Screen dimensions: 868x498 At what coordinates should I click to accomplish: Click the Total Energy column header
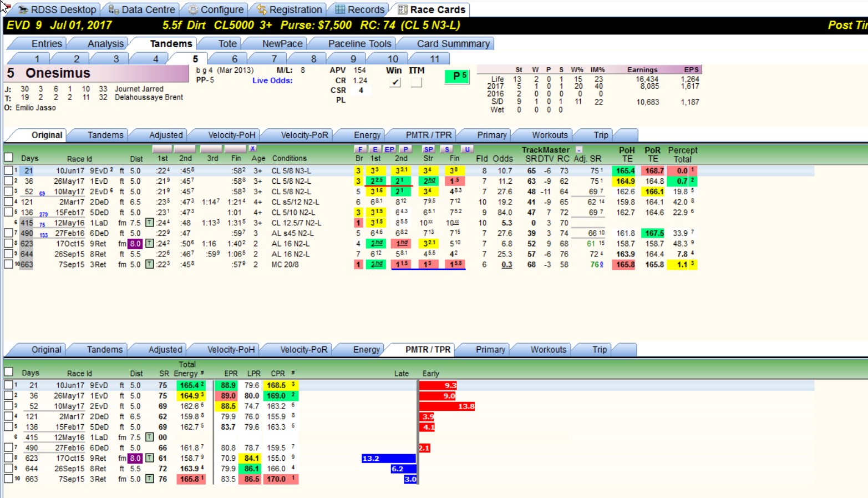(x=187, y=369)
